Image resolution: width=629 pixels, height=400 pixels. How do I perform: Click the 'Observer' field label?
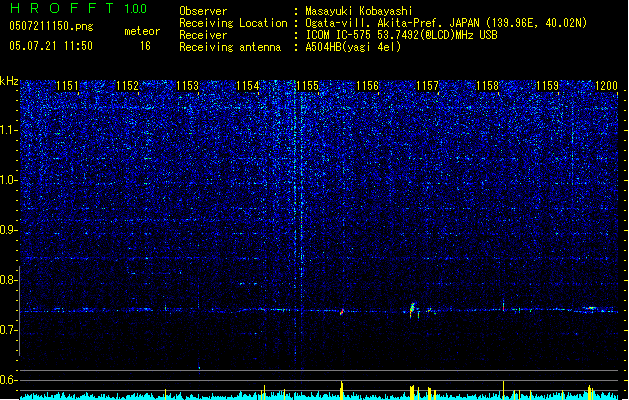tap(203, 11)
